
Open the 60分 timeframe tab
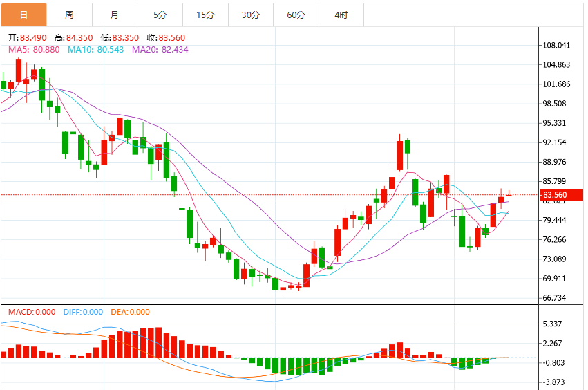[x=296, y=15]
